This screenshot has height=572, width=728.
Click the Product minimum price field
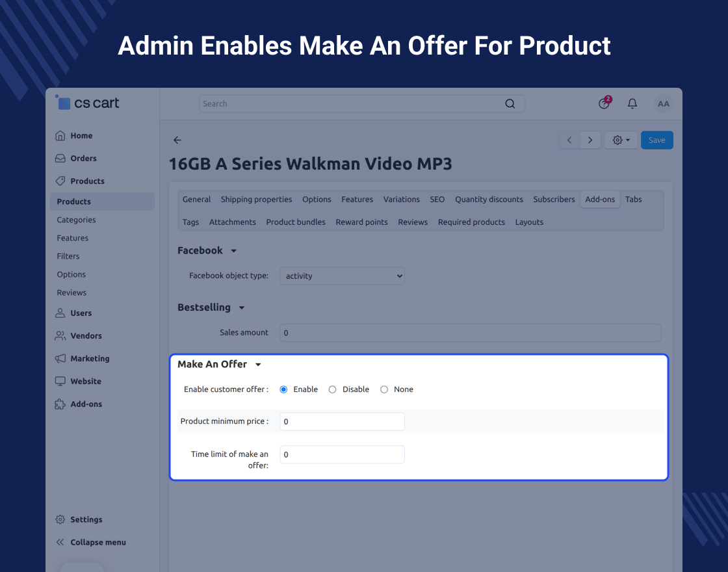click(342, 422)
